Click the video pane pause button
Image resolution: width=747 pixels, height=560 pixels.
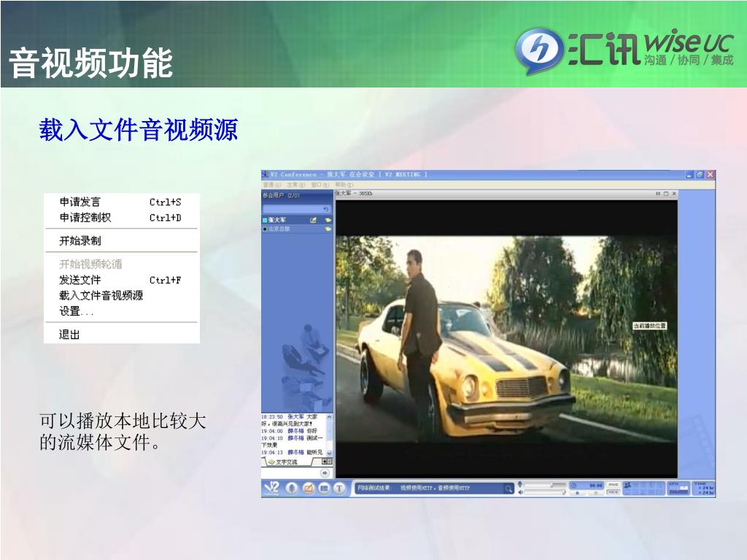click(658, 194)
